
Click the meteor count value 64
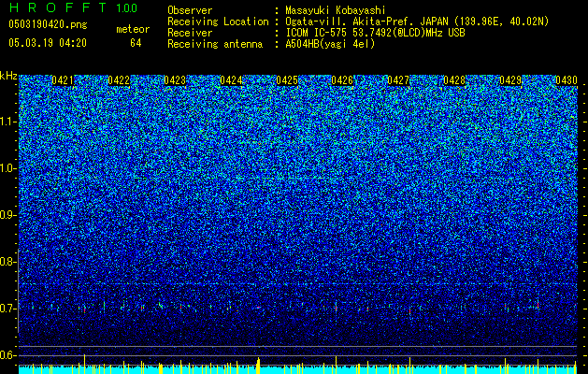click(136, 43)
